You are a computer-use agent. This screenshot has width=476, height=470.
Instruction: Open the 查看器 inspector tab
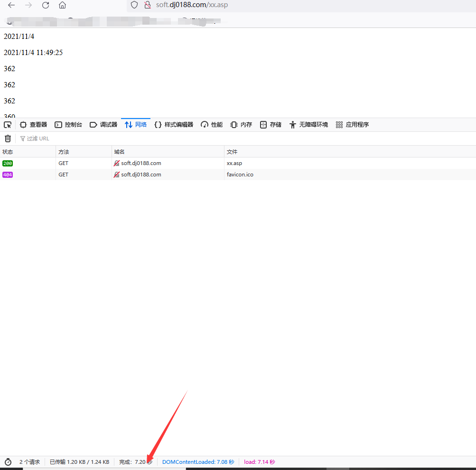click(x=33, y=125)
